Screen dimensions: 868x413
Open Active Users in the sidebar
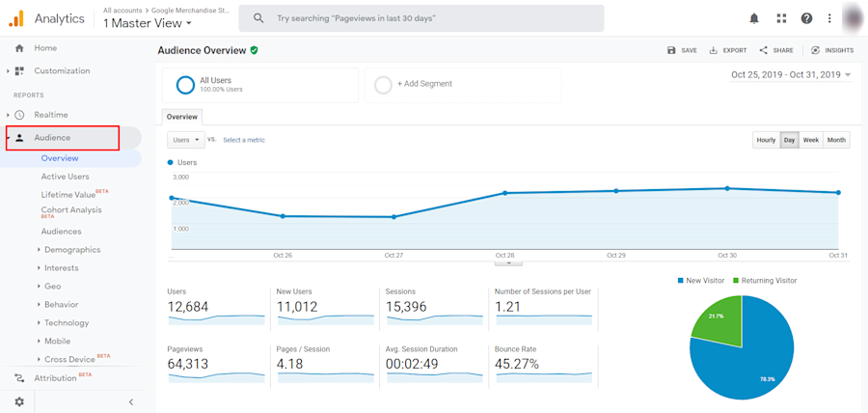coord(65,177)
